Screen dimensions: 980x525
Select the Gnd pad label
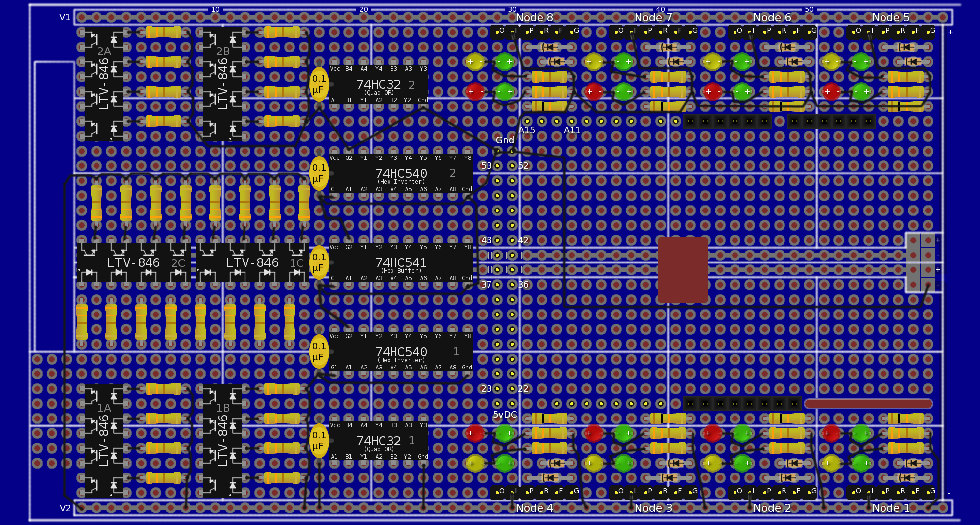pyautogui.click(x=505, y=140)
